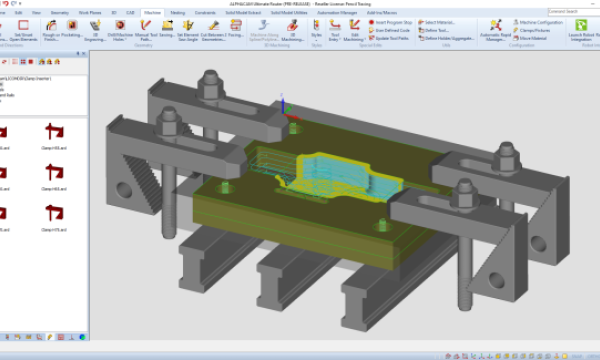Screen dimensions: 600x360
Task: Click pencil icon in panel bottom tabs
Action: pyautogui.click(x=50, y=337)
